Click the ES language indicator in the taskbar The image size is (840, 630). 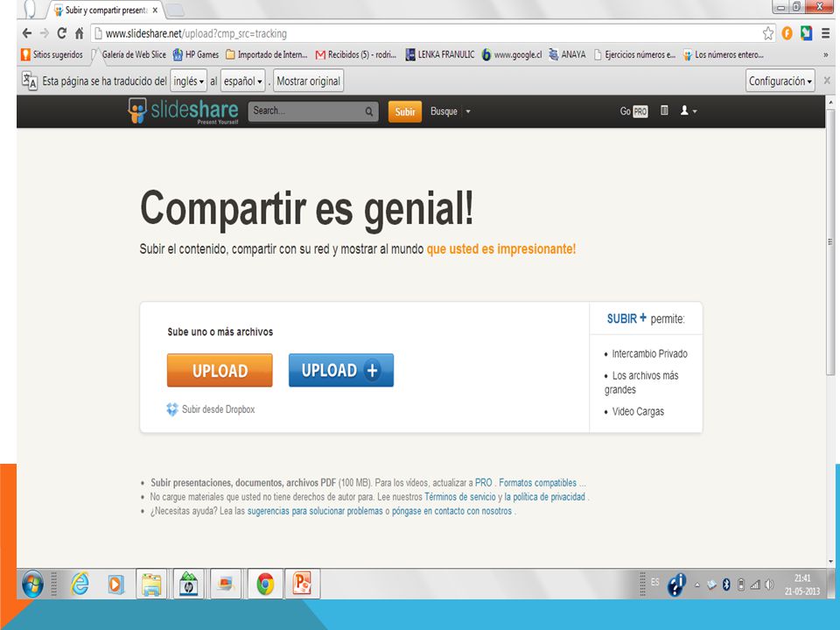655,582
